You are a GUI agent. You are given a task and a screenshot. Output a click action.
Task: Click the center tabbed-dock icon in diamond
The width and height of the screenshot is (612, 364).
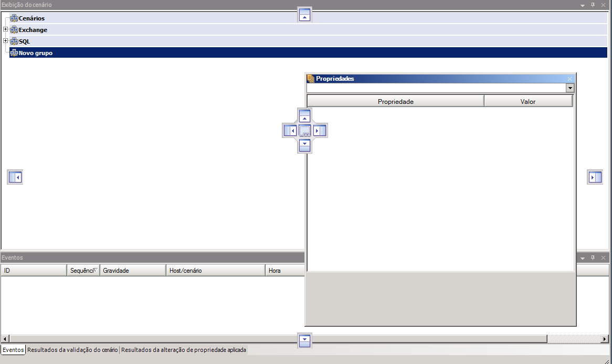click(x=305, y=131)
